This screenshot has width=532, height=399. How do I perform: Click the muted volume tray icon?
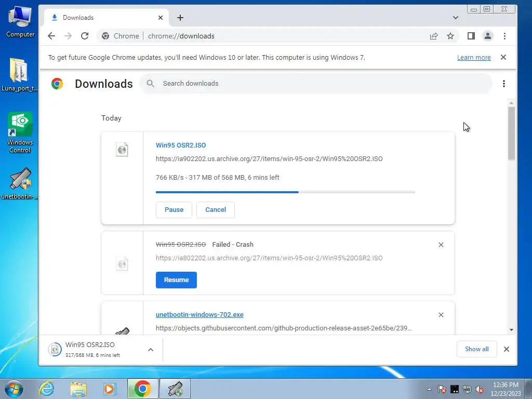coord(480,389)
